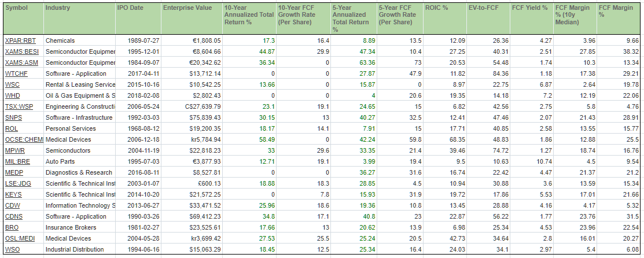Select the 10-Year FCF Growth Rate header
This screenshot has width=644, height=258.
(304, 19)
